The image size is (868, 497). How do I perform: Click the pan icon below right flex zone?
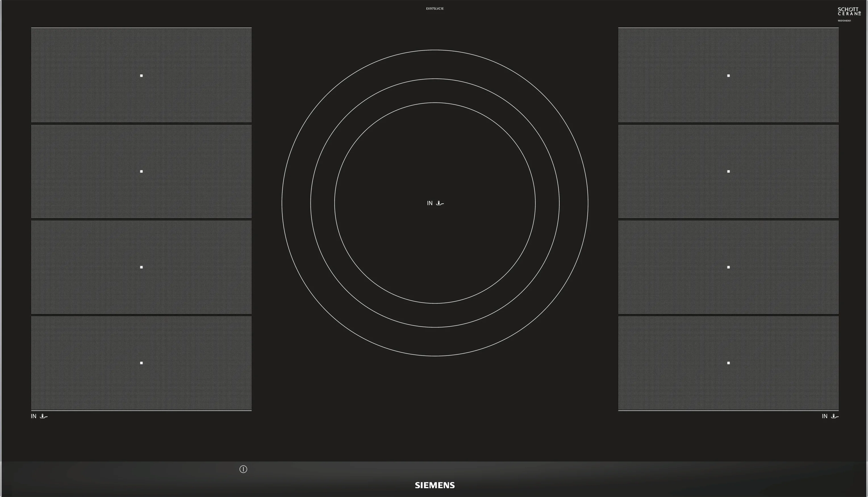(834, 416)
